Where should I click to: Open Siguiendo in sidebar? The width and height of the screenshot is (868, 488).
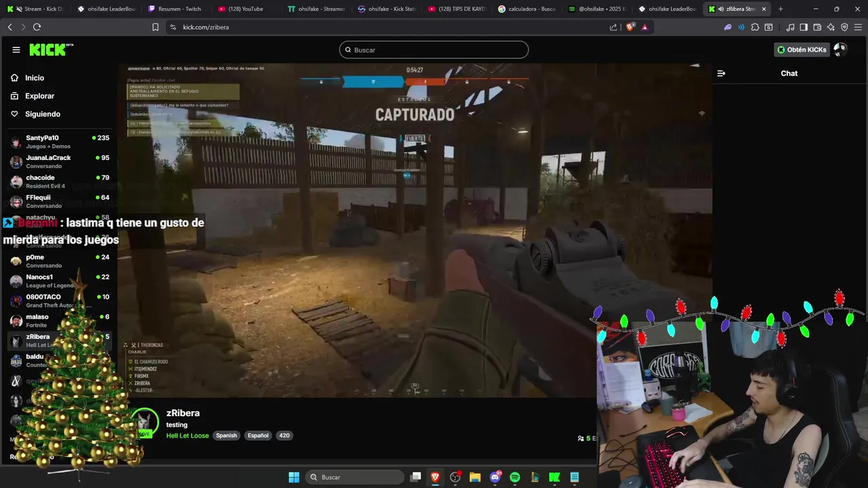click(x=43, y=114)
